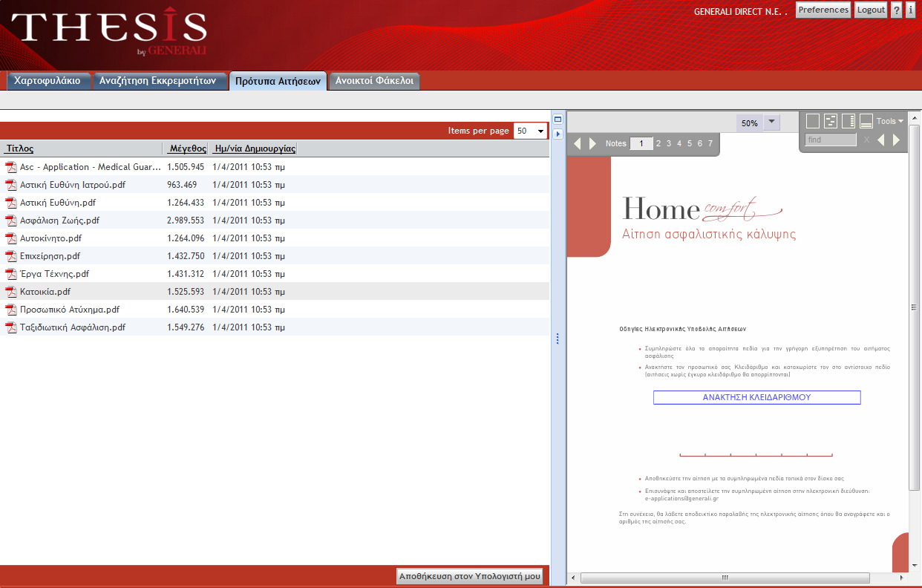Click the PDF icon for Προσωπικό Ατύχημα.pdf
Screen dimensions: 922x588
10,310
